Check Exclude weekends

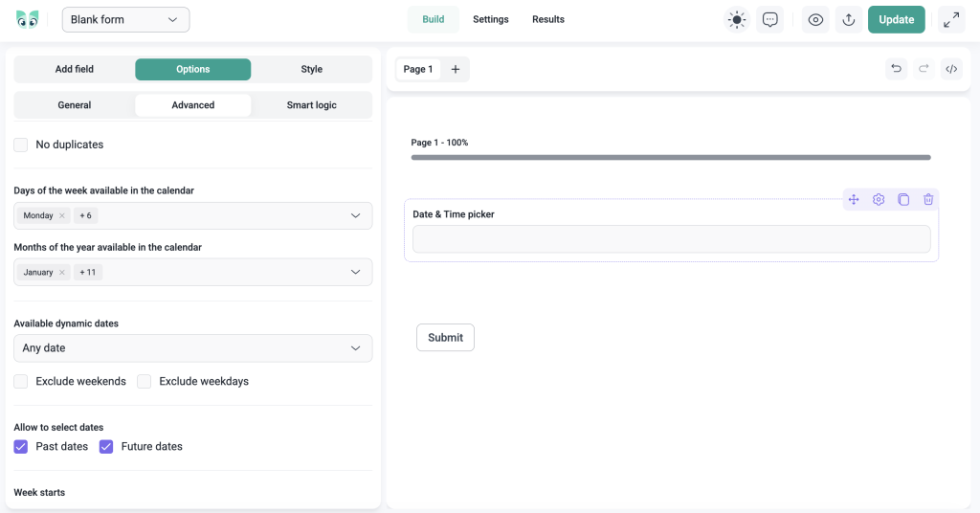(x=21, y=382)
